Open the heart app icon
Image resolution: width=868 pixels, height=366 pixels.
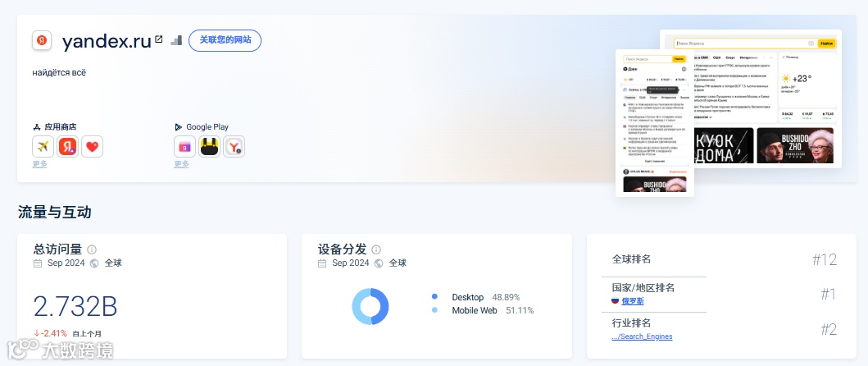coord(93,146)
